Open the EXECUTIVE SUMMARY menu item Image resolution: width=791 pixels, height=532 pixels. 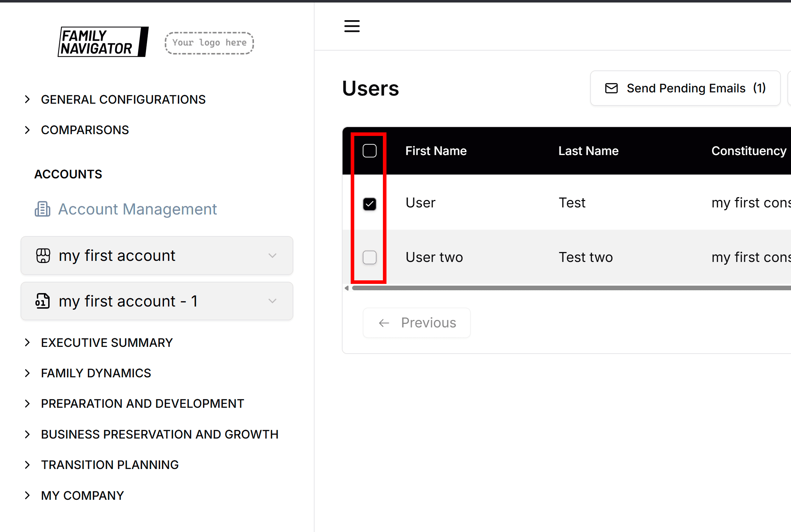click(107, 342)
